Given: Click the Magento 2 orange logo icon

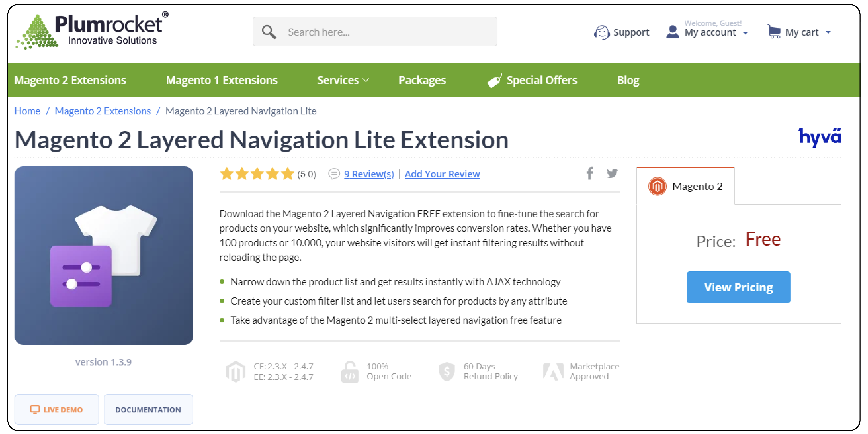Looking at the screenshot, I should (657, 186).
